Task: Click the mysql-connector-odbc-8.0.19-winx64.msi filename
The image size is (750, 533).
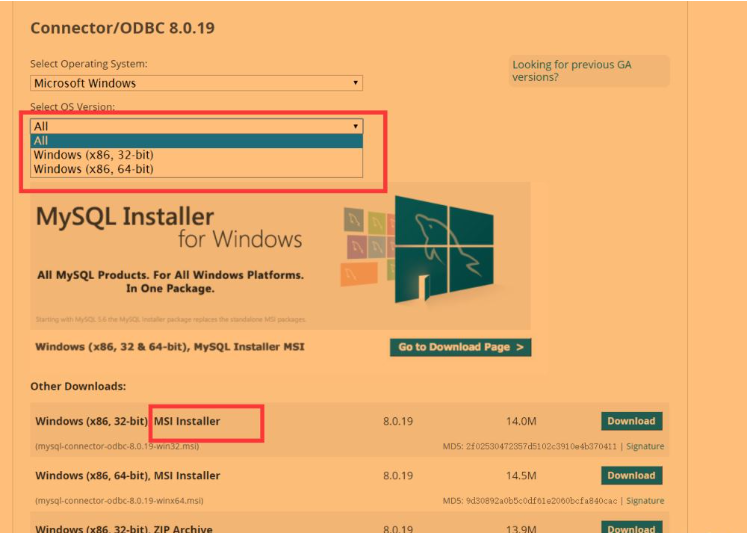Action: pos(119,500)
